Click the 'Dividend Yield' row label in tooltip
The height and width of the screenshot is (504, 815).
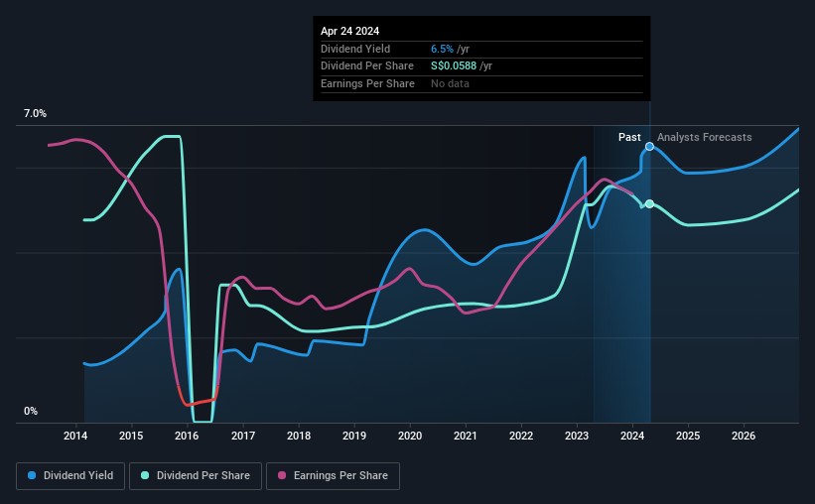pos(355,49)
